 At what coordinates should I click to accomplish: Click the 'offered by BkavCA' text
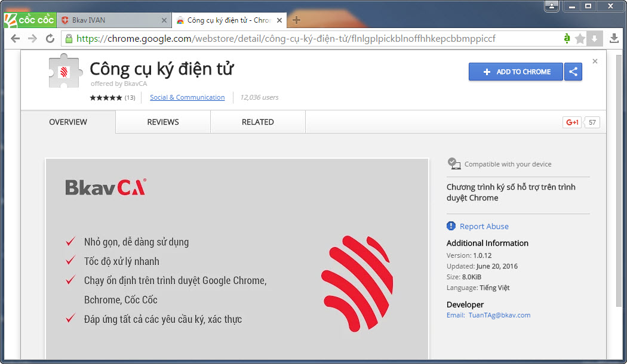point(119,84)
